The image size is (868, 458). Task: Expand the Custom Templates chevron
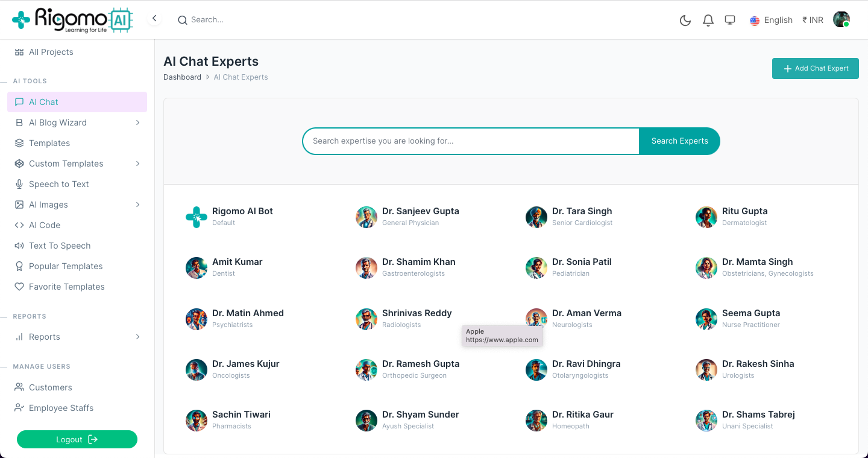pyautogui.click(x=137, y=164)
